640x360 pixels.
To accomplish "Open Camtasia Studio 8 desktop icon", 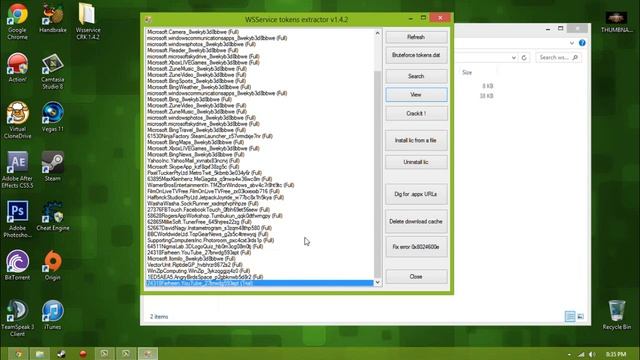I will [x=53, y=71].
